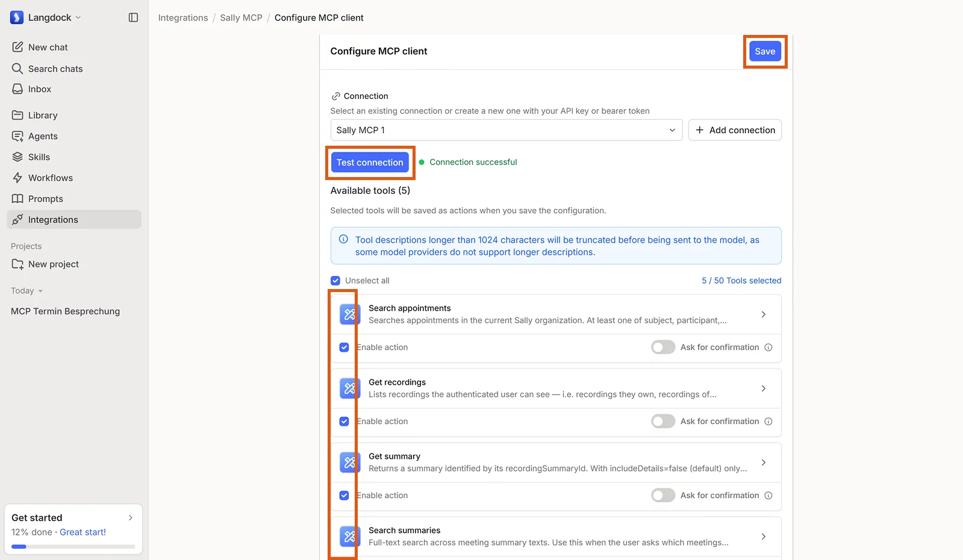Click the New project folder icon
963x560 pixels.
(x=17, y=264)
